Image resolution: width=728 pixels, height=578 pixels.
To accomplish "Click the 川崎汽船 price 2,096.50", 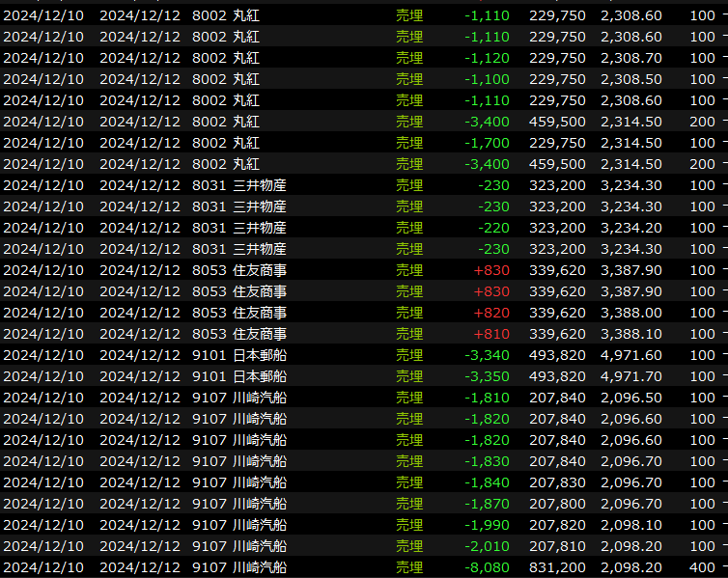I will coord(630,398).
